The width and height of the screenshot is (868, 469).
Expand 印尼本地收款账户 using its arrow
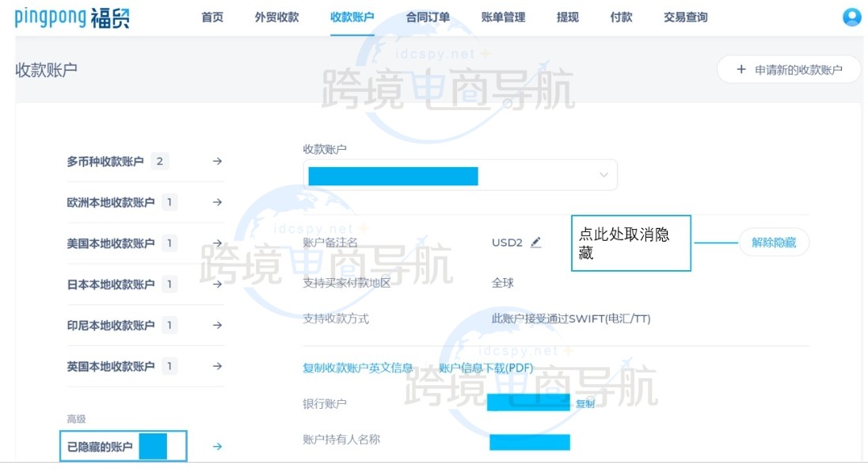[215, 325]
